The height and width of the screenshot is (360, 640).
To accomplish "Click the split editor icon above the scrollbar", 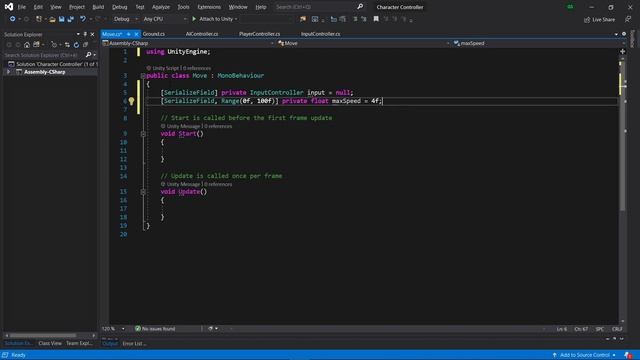I will (622, 51).
